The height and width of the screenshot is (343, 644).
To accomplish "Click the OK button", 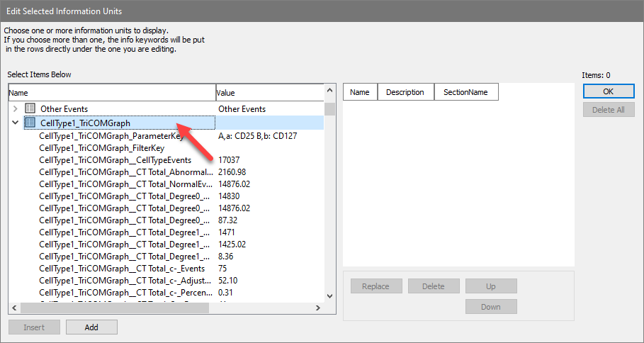I will [609, 91].
